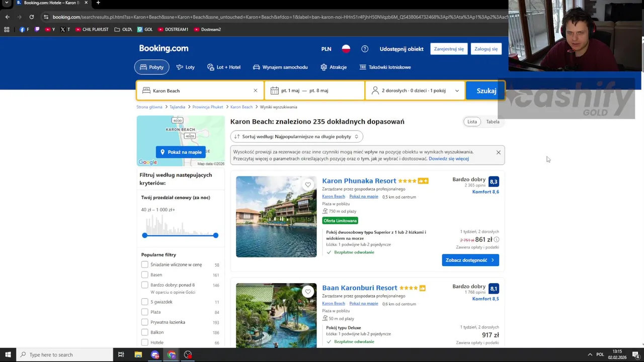The width and height of the screenshot is (644, 362).
Task: Open the Baan Karonburi Resort title link
Action: point(360,288)
